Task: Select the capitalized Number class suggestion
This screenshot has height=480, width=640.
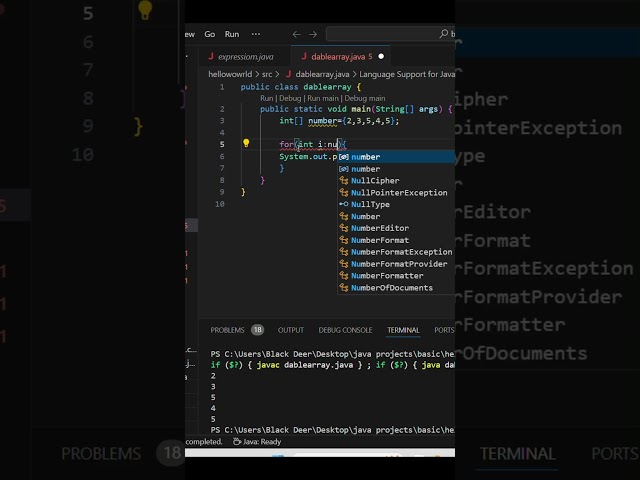Action: (396, 216)
